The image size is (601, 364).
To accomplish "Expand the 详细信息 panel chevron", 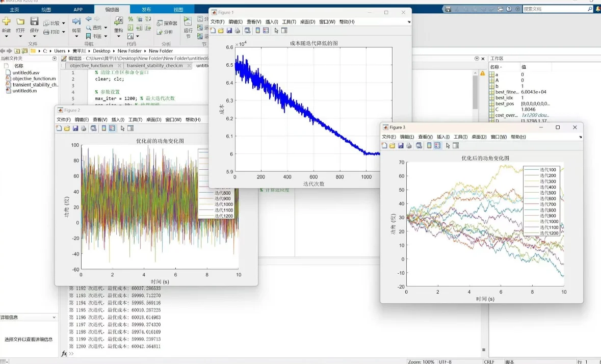I will pyautogui.click(x=54, y=317).
